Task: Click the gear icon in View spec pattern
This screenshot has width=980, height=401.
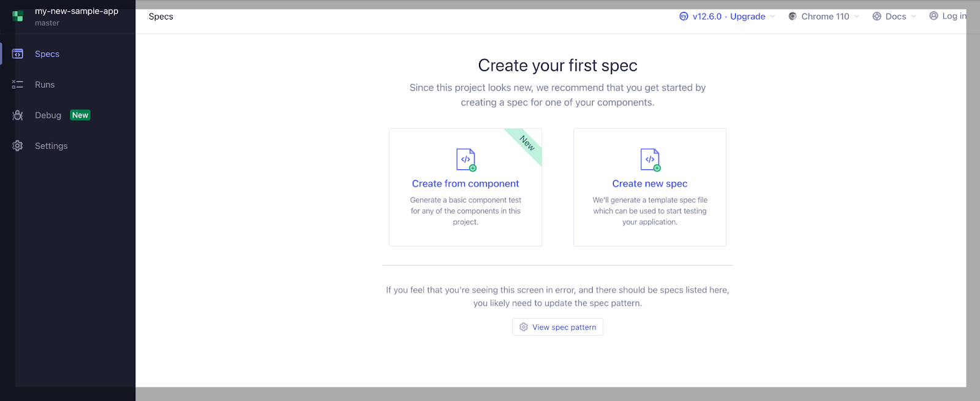Action: pyautogui.click(x=524, y=327)
